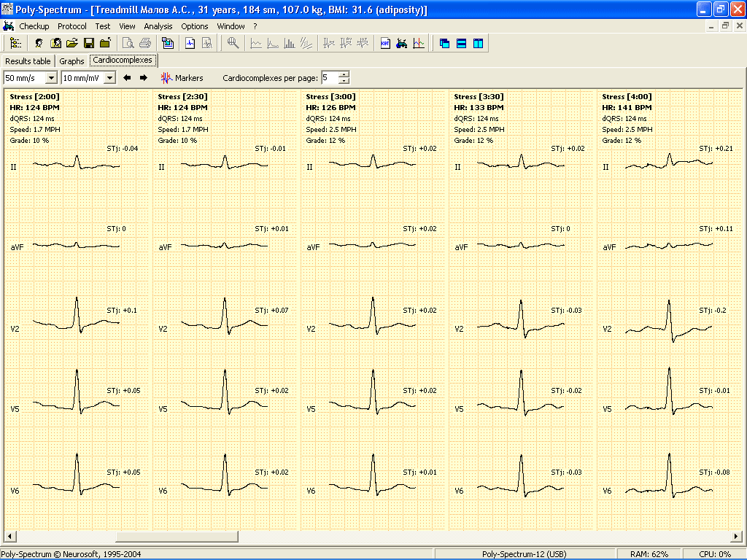This screenshot has height=560, width=747.
Task: Open the Window menu
Action: pos(231,26)
